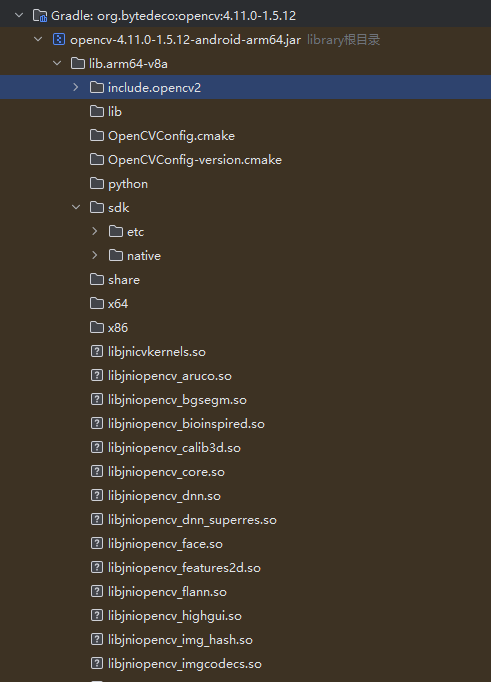
Task: Collapse the opencv-4.11.0-1.5.12-android-arm64.jar node
Action: [38, 40]
